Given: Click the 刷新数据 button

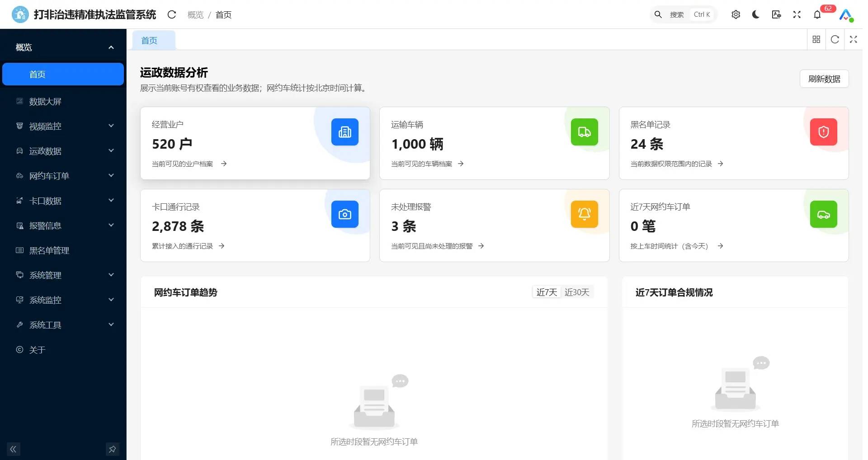Looking at the screenshot, I should tap(824, 79).
